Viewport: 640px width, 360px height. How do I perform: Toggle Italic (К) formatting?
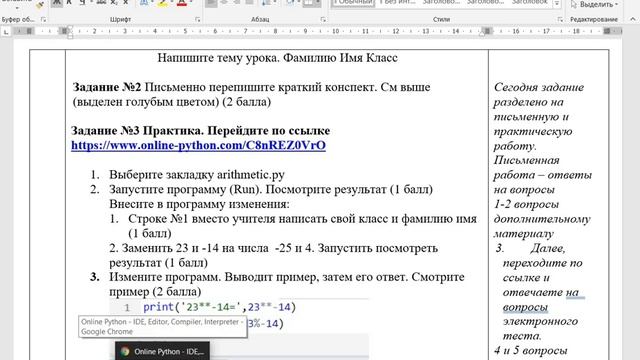pyautogui.click(x=69, y=3)
